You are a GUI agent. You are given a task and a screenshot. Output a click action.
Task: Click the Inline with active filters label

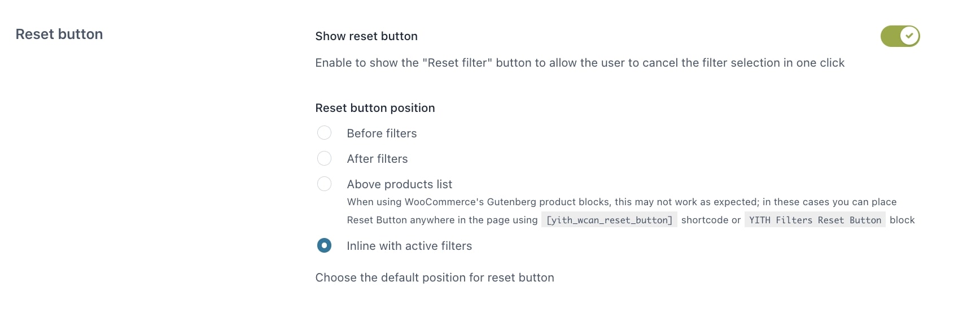point(409,246)
